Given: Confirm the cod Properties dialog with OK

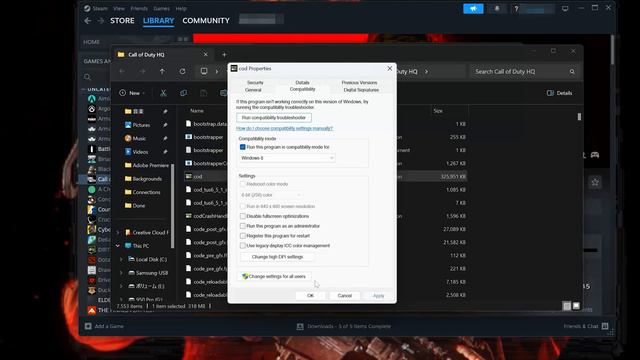Looking at the screenshot, I should coord(310,296).
